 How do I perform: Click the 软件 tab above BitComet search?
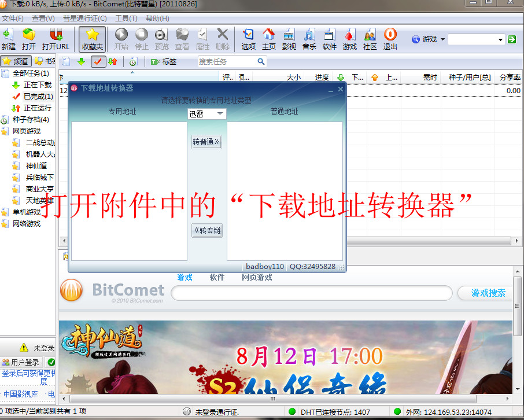[x=217, y=277]
